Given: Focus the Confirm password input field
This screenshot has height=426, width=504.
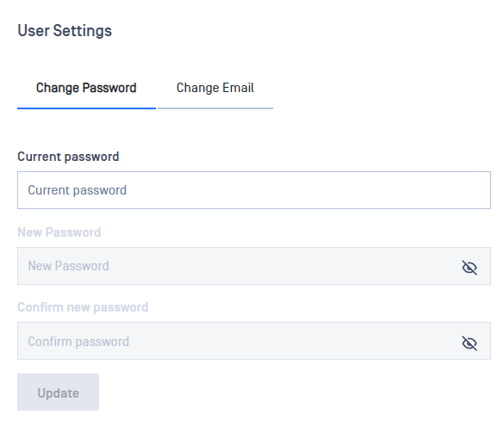Looking at the screenshot, I should pyautogui.click(x=254, y=341).
